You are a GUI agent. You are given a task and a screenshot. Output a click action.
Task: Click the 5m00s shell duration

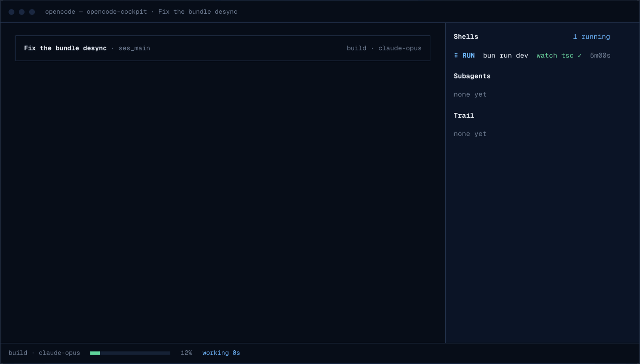(600, 56)
